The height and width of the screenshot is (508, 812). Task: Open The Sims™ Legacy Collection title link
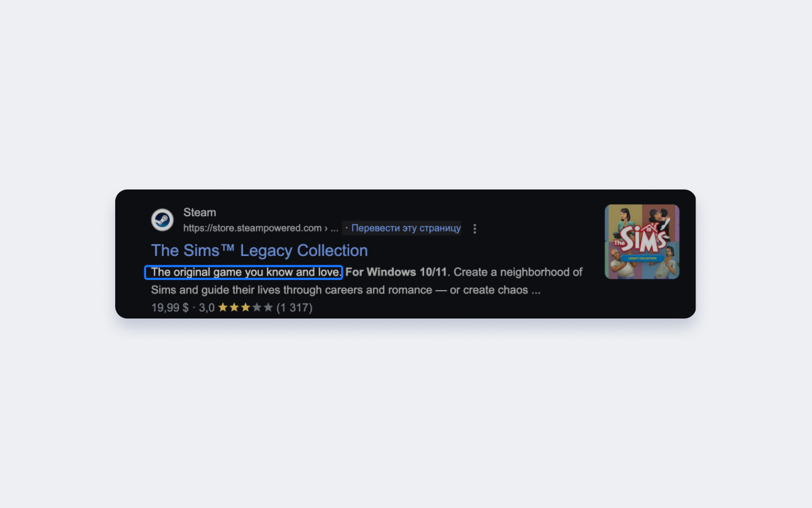pyautogui.click(x=259, y=250)
